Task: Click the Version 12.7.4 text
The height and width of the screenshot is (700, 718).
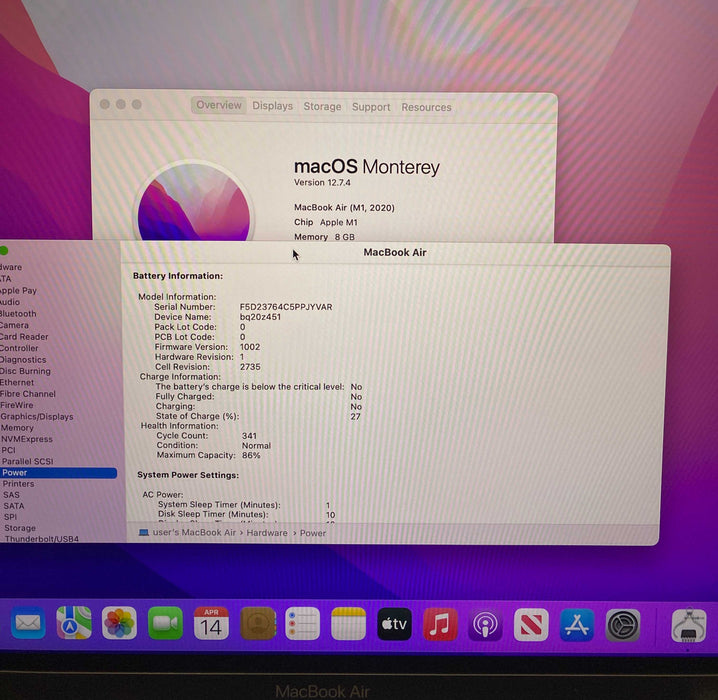Action: tap(322, 182)
